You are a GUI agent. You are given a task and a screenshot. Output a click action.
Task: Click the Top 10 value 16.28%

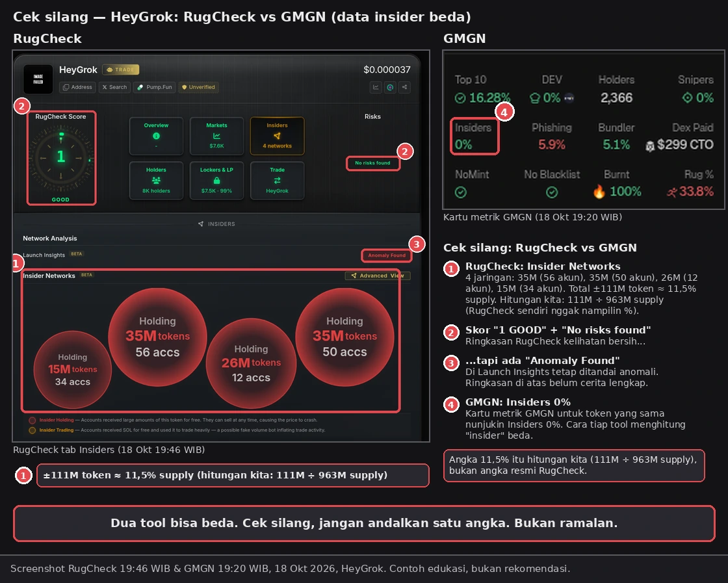(x=489, y=98)
